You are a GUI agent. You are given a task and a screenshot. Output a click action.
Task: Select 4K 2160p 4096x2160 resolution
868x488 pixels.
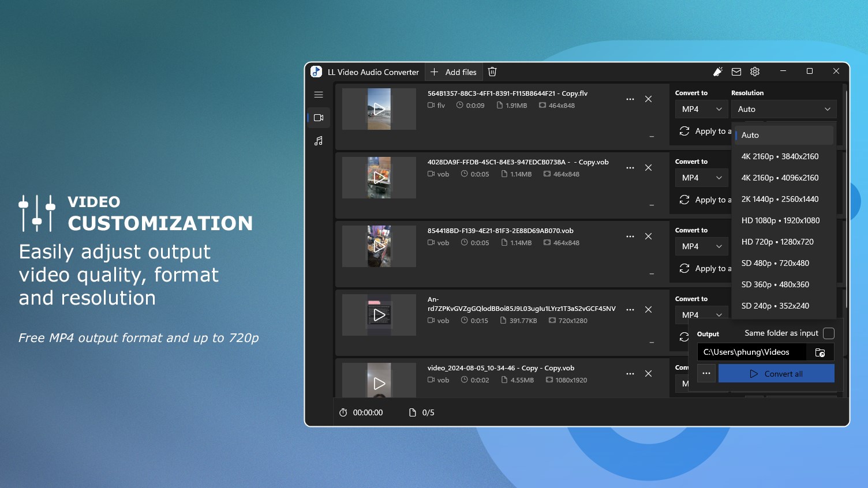click(x=784, y=178)
